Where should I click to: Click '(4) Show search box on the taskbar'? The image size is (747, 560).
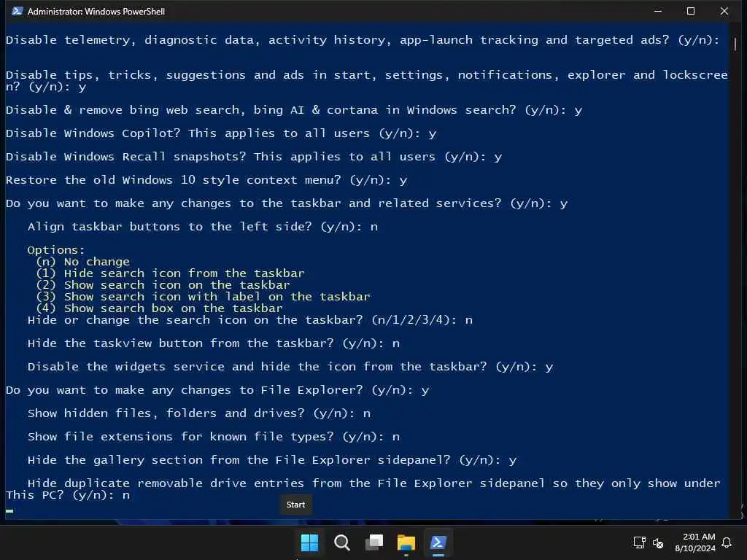[x=160, y=308]
